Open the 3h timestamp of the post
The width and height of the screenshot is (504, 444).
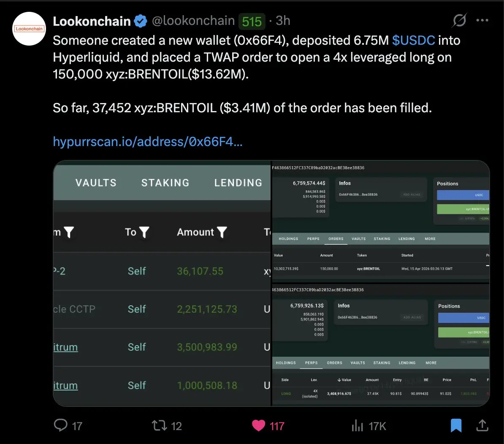coord(283,21)
